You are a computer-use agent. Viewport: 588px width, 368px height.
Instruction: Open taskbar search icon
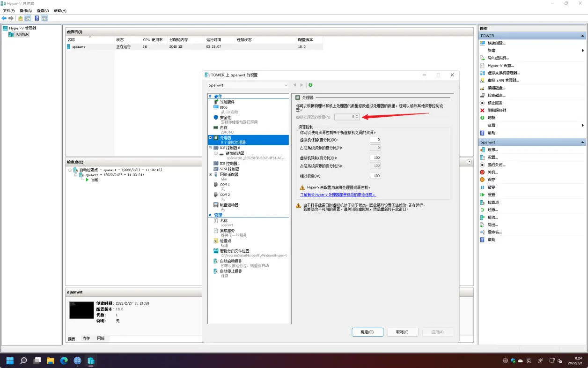(x=23, y=360)
